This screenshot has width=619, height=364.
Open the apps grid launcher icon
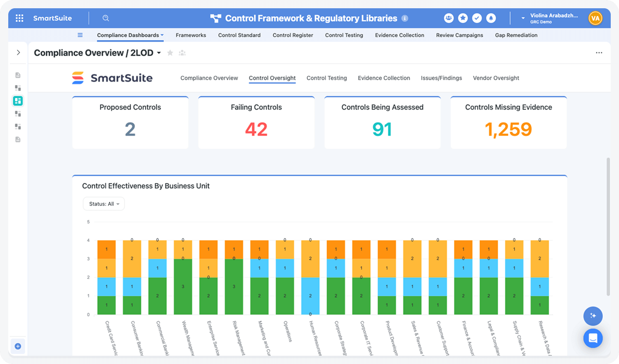click(19, 18)
